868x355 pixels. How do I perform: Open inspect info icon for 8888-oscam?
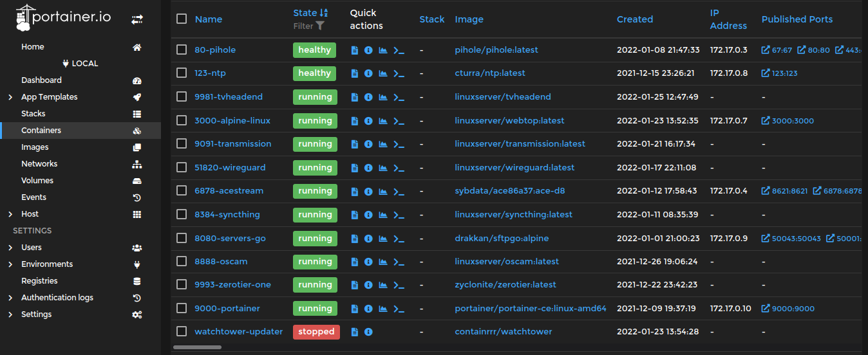(368, 262)
